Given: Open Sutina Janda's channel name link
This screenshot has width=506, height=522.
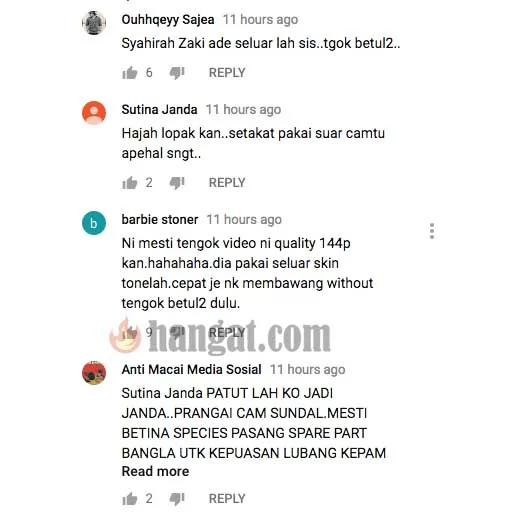Looking at the screenshot, I should tap(159, 109).
